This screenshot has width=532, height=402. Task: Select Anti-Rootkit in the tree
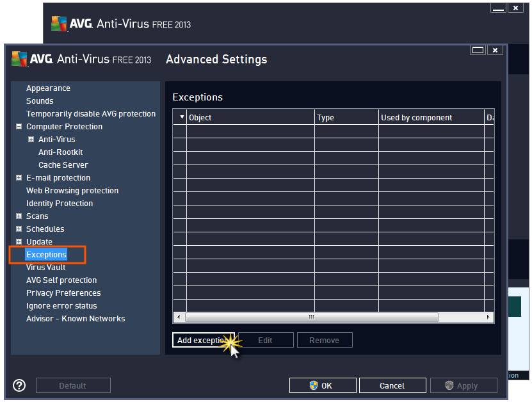[x=60, y=152]
